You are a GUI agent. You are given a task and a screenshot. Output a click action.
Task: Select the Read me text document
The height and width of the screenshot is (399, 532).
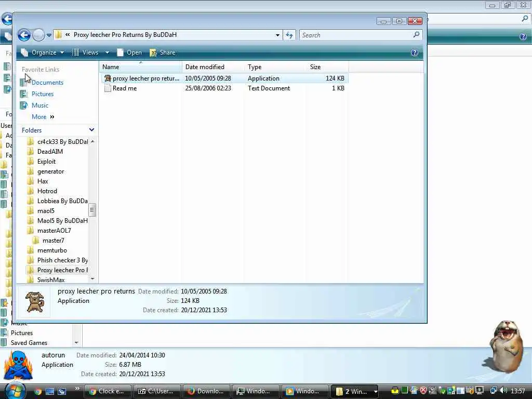224,88
